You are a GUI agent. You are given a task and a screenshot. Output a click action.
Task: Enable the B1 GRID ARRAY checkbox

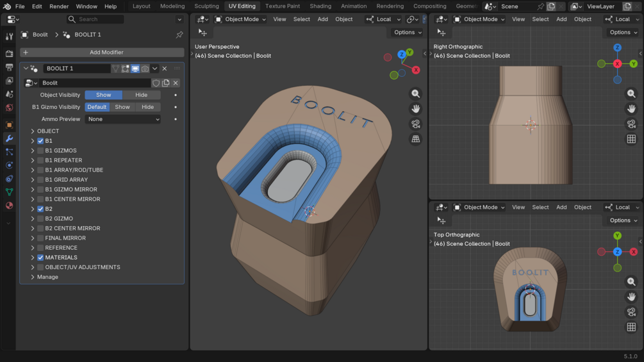click(40, 180)
